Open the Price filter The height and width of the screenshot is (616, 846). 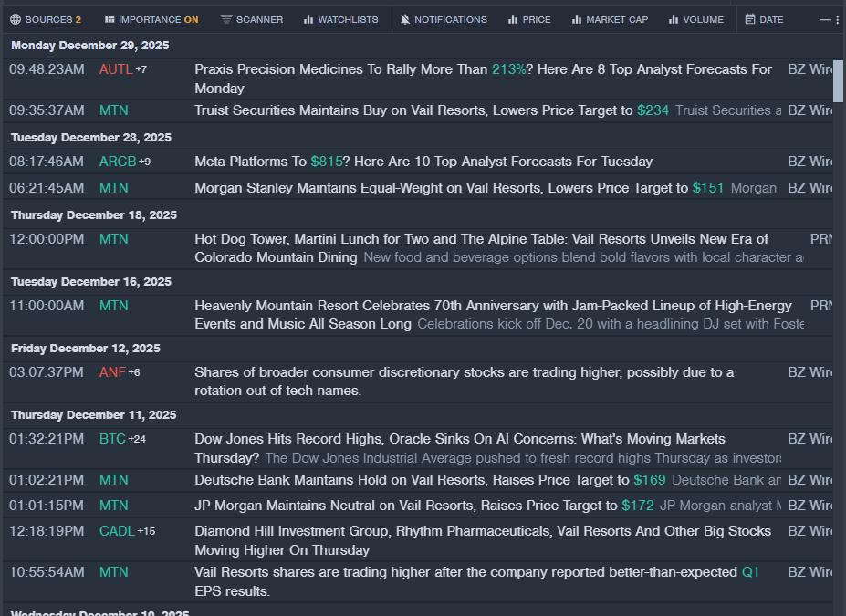coord(529,19)
